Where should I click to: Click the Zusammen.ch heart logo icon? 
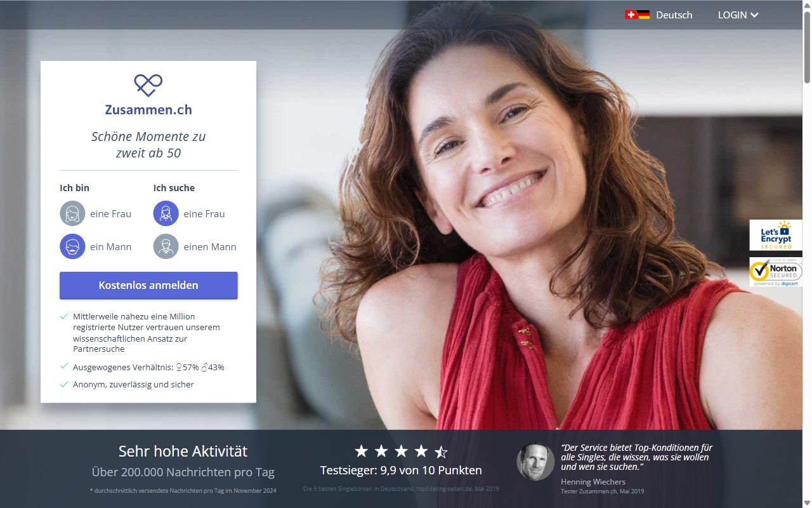[x=148, y=85]
